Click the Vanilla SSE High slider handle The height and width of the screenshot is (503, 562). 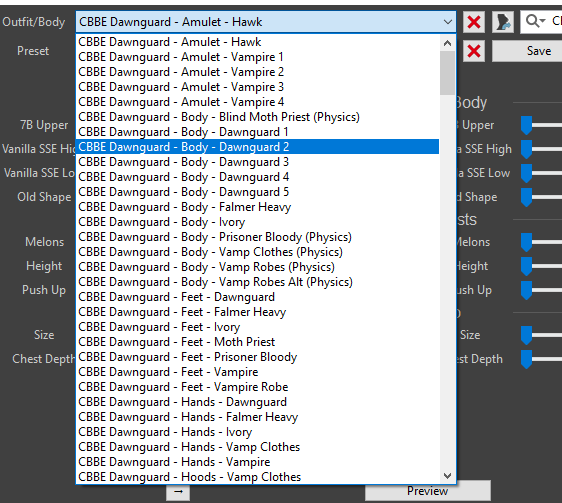[x=527, y=149]
